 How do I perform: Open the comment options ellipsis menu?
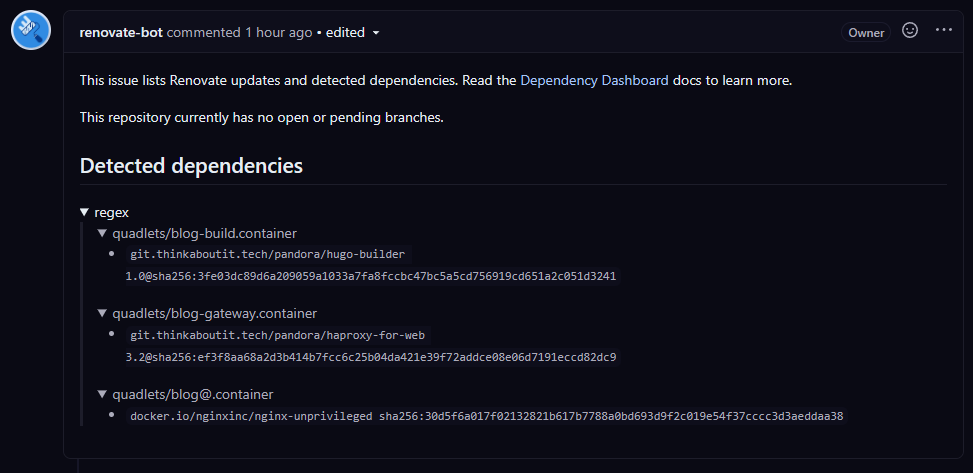coord(943,30)
